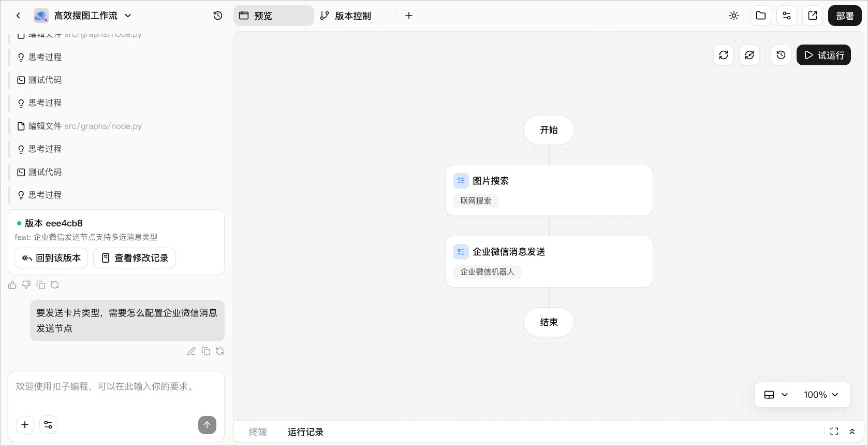
Task: Click the sync icon with center dot
Action: (749, 55)
